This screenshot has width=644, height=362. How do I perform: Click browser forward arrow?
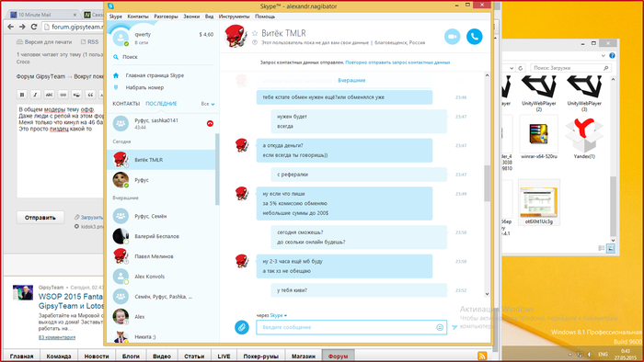pyautogui.click(x=22, y=27)
